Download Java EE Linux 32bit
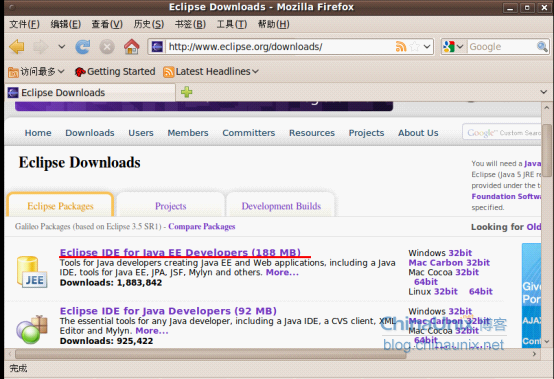554x379 pixels. coord(446,291)
